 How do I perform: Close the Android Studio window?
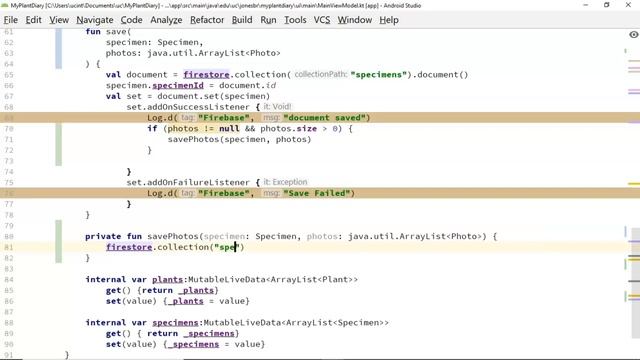[x=628, y=5]
